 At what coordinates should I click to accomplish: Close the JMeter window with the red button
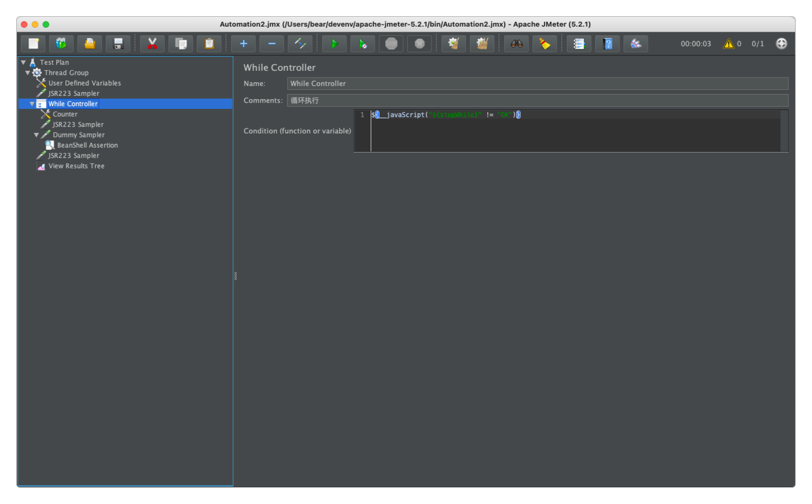(x=24, y=25)
